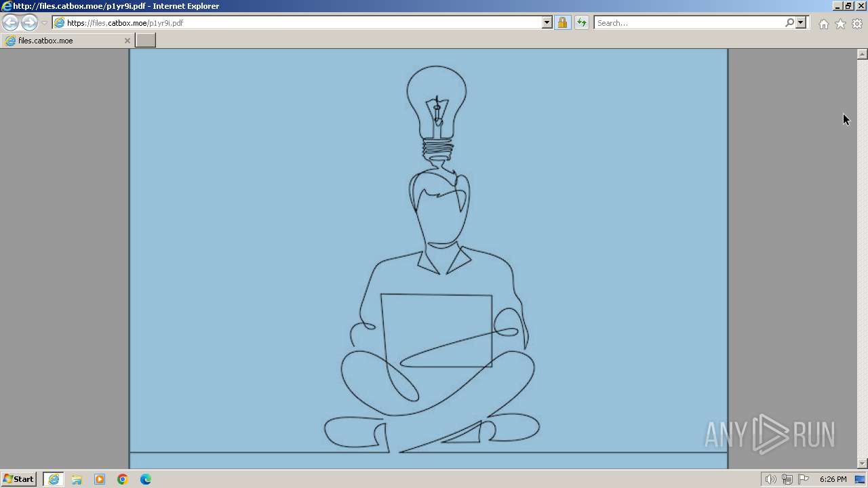Click the address bar URL field

[x=297, y=22]
